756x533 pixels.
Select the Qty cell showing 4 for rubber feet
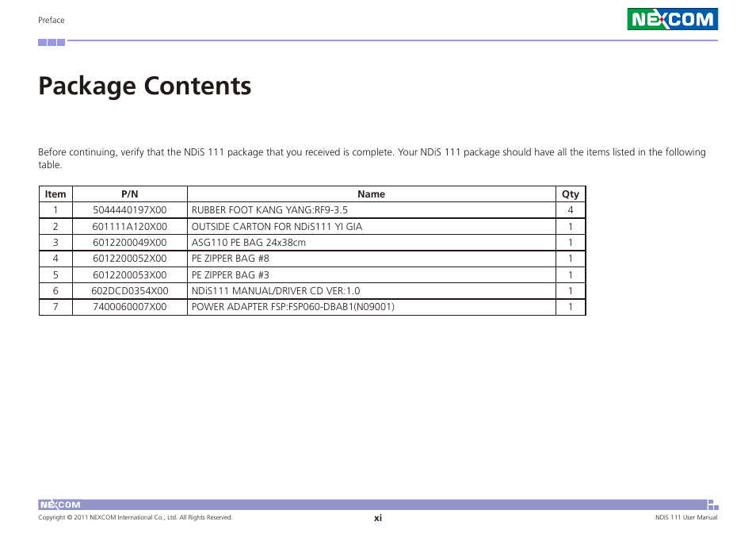tap(570, 209)
